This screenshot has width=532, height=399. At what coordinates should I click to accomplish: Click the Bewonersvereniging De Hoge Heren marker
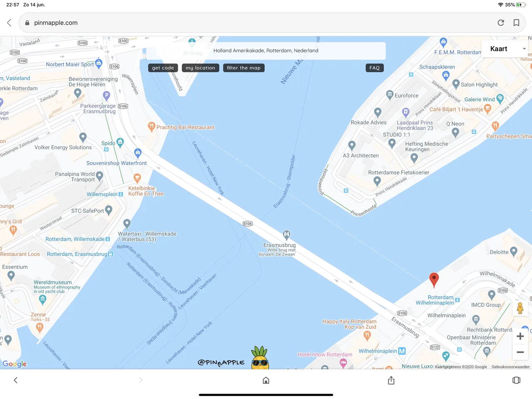[x=78, y=94]
